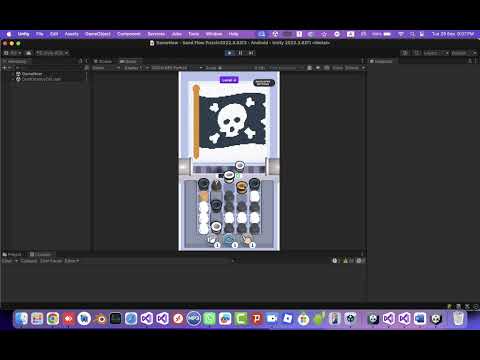Click the Wi-Fi icon in menu bar
Viewport: 480px width, 360px height.
pos(401,34)
